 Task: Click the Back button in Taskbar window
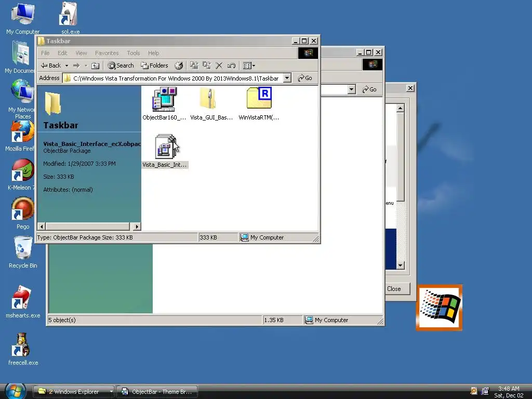pos(51,65)
